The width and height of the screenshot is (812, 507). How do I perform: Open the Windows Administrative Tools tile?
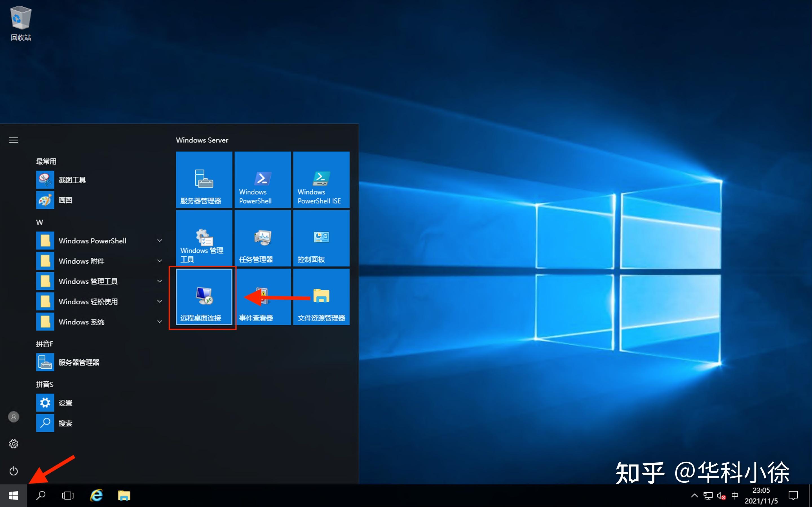click(x=204, y=238)
